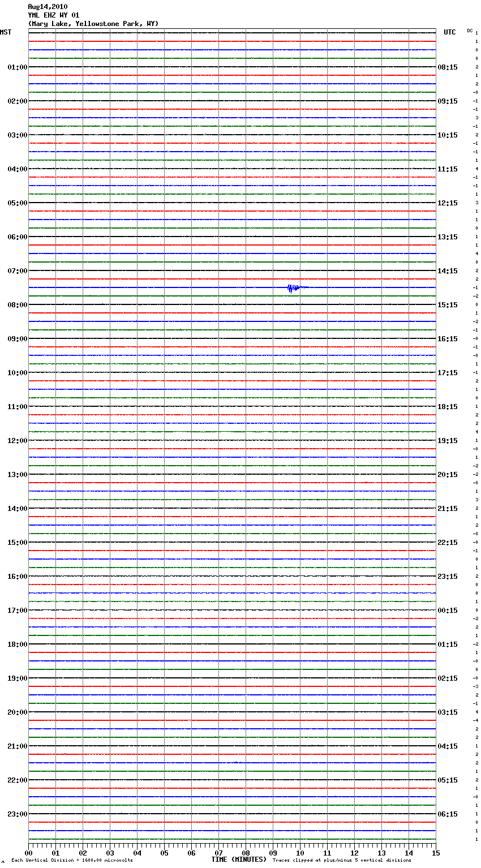
Task: Click the 14:15 UTC time label
Action: click(448, 271)
